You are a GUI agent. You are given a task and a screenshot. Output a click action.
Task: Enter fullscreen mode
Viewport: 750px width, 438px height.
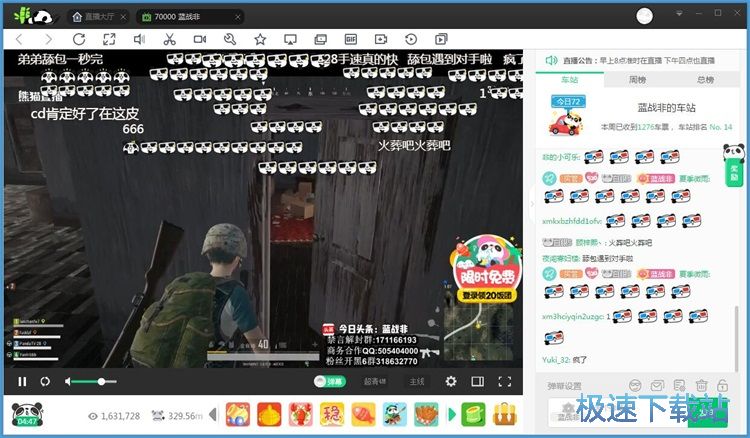505,382
